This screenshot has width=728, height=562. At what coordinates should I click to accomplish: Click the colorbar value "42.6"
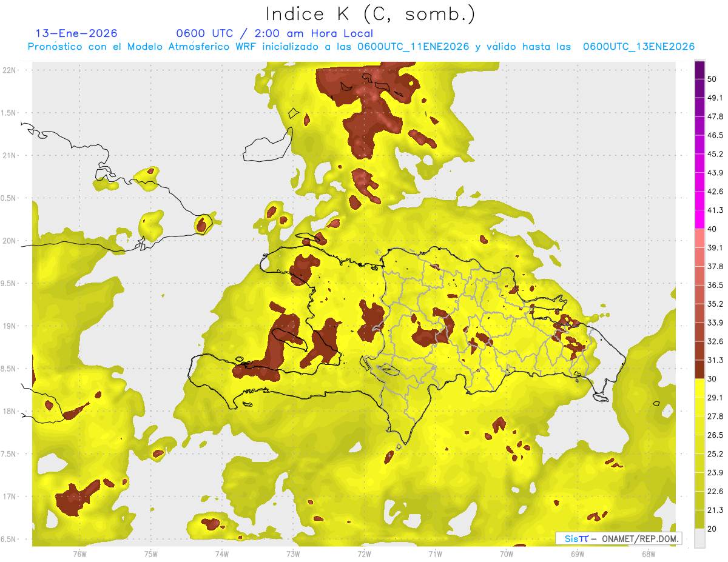coord(715,192)
